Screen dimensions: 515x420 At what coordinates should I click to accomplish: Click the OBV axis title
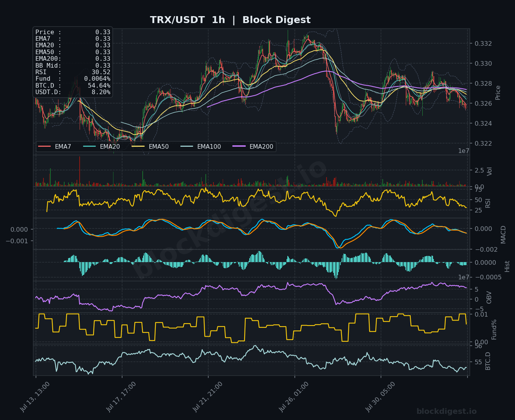pos(489,297)
